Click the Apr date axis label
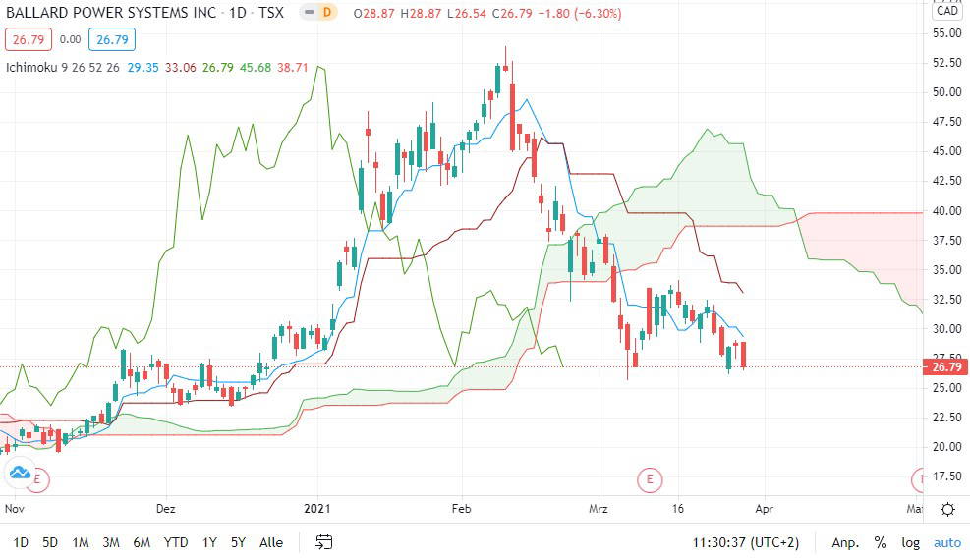Image resolution: width=970 pixels, height=560 pixels. [x=764, y=509]
